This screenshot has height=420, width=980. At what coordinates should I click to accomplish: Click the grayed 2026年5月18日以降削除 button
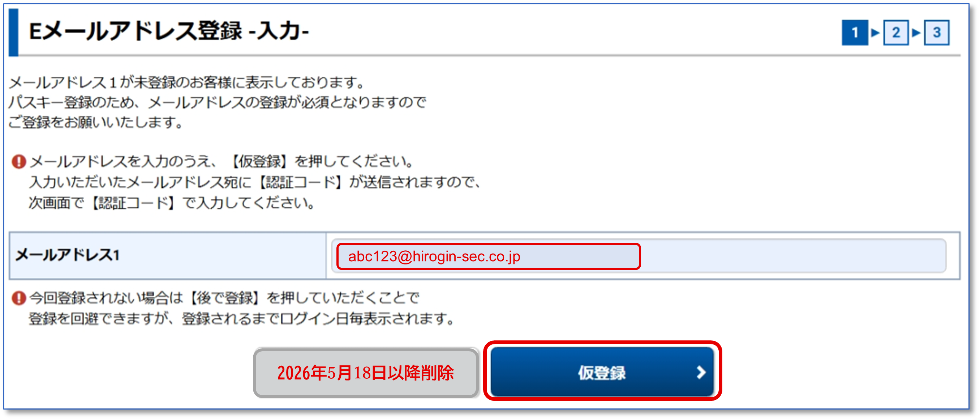(366, 373)
